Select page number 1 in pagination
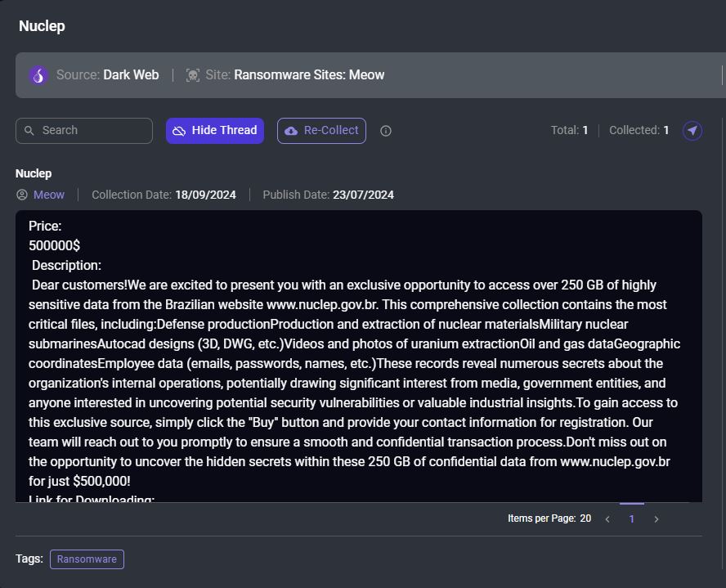The image size is (726, 588). (631, 519)
